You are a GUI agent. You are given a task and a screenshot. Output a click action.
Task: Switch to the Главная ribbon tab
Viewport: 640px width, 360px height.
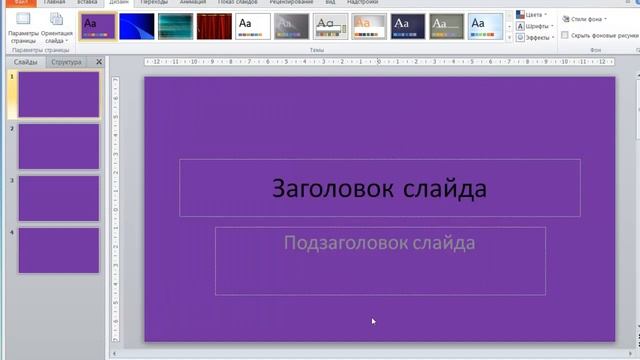tap(54, 2)
